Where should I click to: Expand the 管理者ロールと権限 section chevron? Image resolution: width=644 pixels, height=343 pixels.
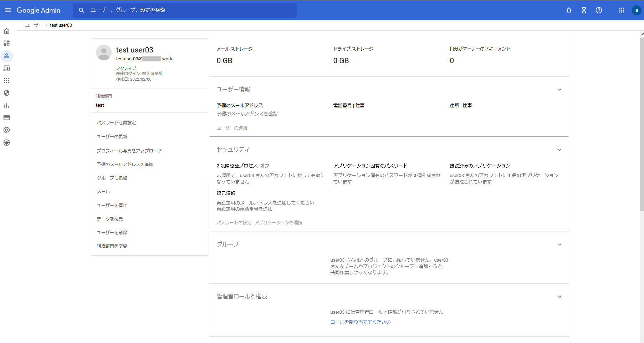559,297
